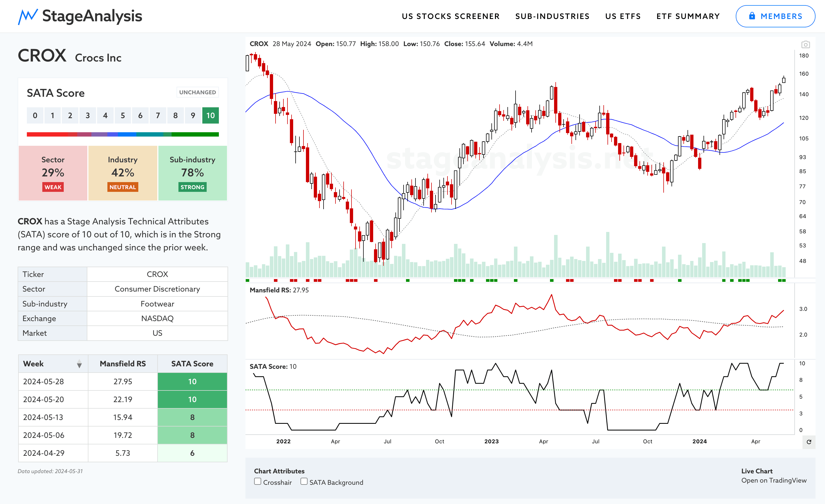Take chart snapshot with camera icon

(805, 44)
